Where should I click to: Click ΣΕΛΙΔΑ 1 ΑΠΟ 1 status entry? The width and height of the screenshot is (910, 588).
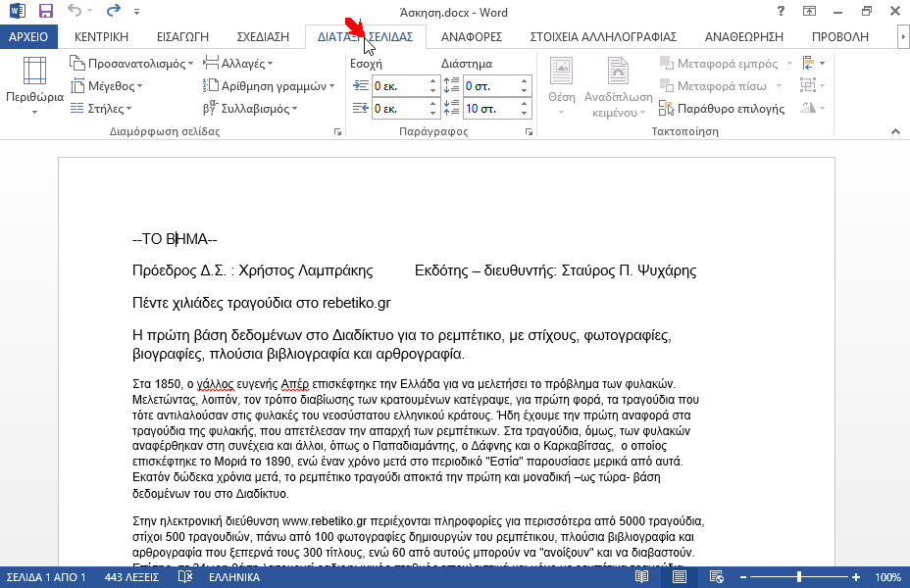click(x=46, y=577)
